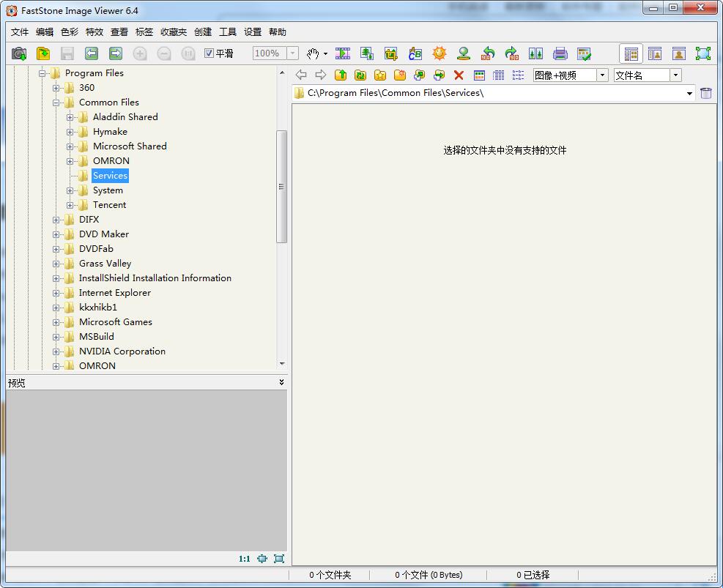Click the folder path address field
This screenshot has height=588, width=723.
pos(491,93)
